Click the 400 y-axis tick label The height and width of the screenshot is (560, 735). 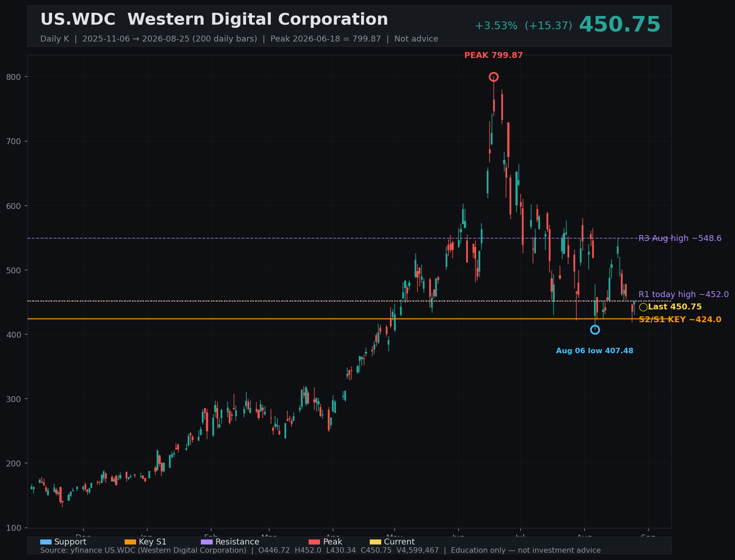pyautogui.click(x=13, y=335)
